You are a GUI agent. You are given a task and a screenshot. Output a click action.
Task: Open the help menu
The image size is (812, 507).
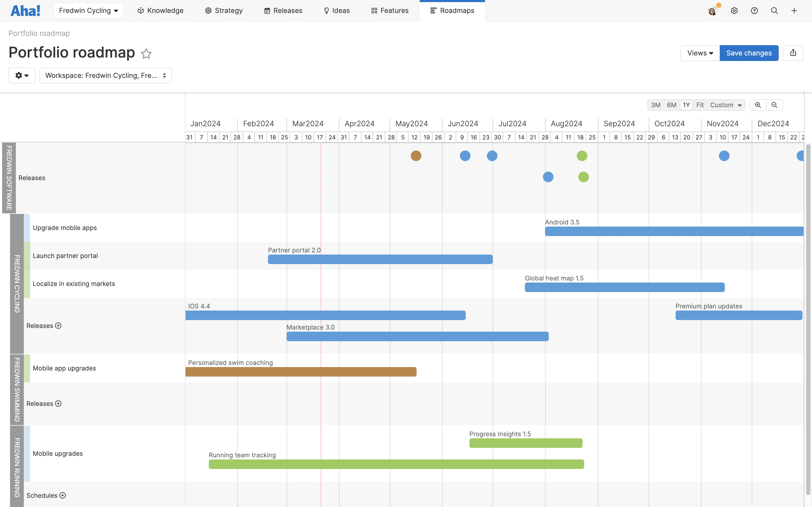pyautogui.click(x=754, y=10)
